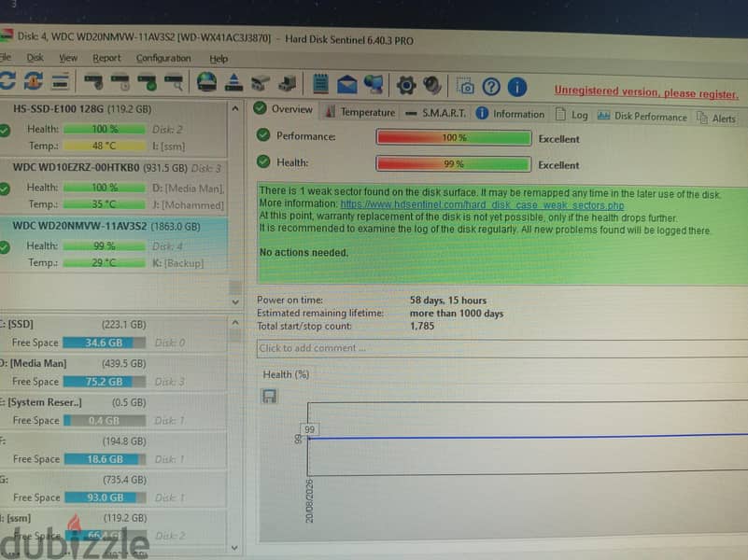Click the camera screenshot toolbar icon
The width and height of the screenshot is (748, 560).
pyautogui.click(x=465, y=87)
